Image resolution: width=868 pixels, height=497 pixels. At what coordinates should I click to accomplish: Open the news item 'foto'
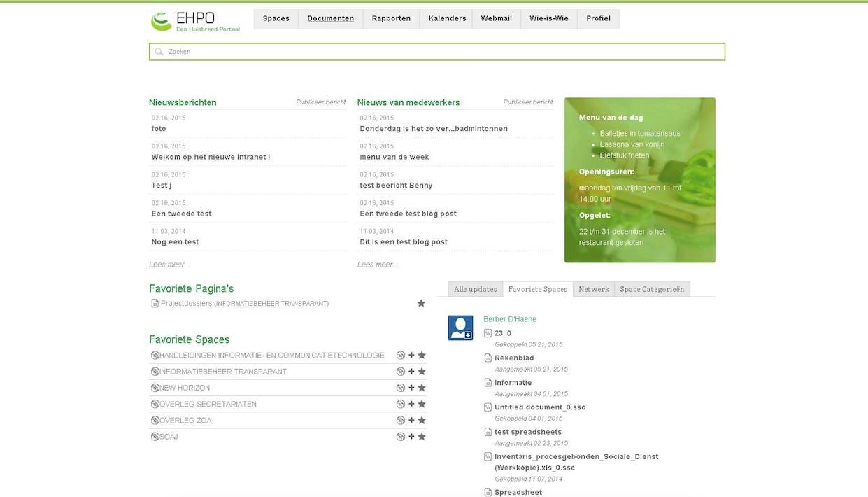point(159,129)
